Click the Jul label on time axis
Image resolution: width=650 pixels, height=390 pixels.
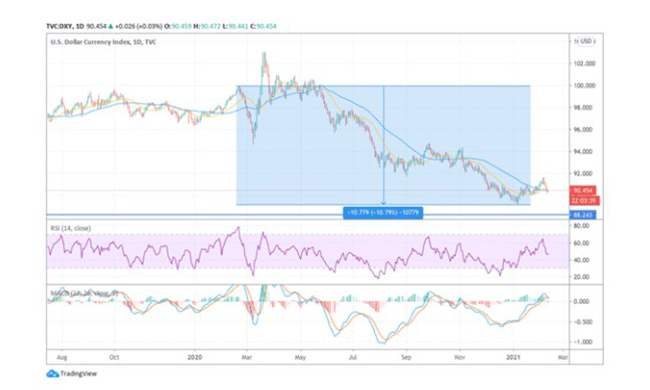pos(353,357)
